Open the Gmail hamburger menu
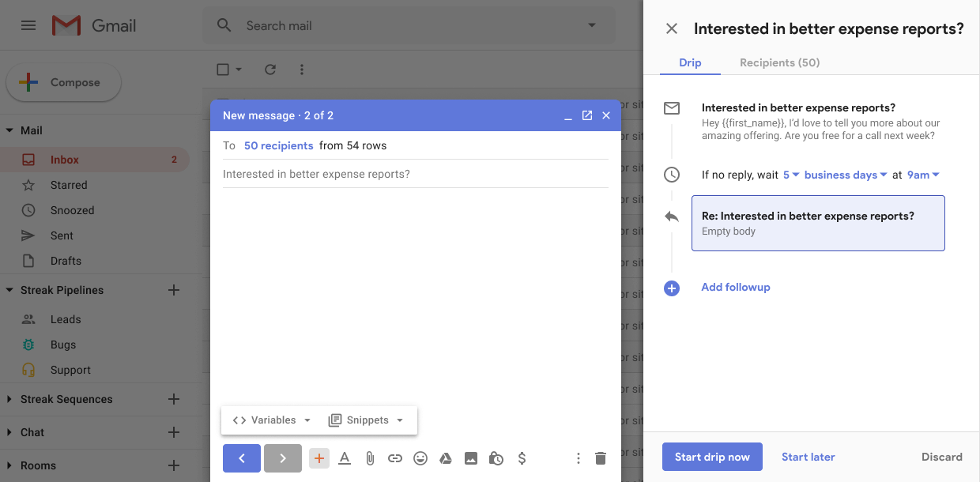The image size is (980, 482). point(28,24)
